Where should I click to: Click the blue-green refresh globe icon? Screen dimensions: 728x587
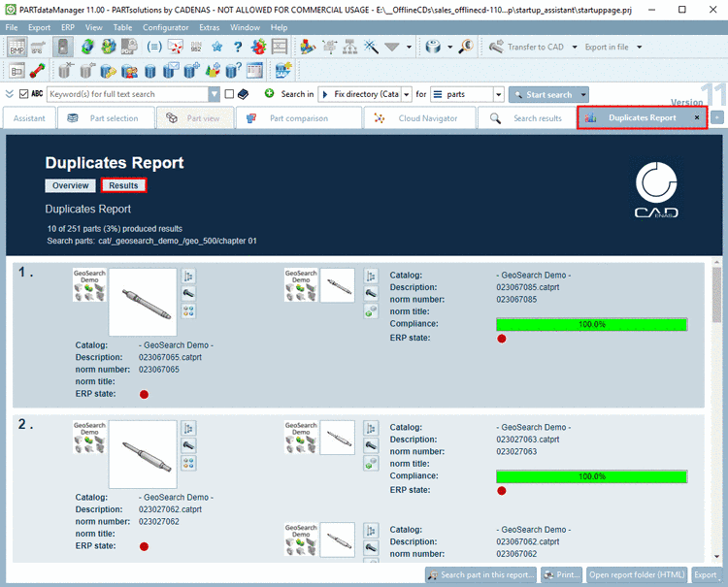click(87, 47)
